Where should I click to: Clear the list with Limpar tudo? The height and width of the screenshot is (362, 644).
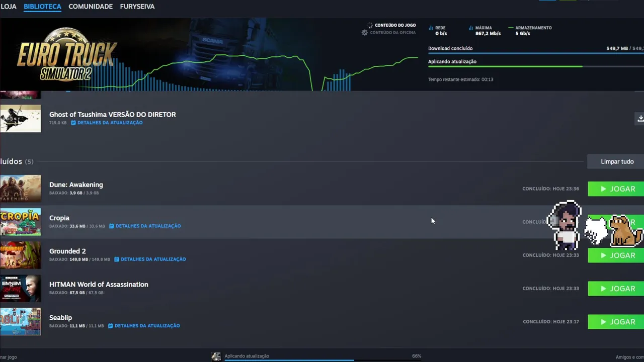tap(617, 161)
